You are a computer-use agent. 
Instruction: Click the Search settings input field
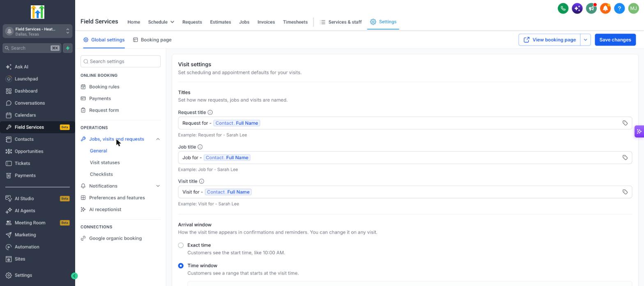tap(120, 62)
